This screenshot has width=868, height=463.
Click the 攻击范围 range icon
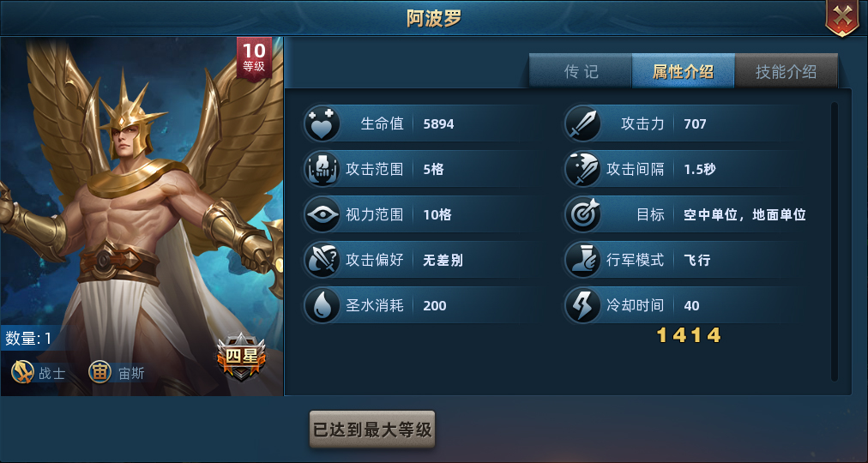322,169
